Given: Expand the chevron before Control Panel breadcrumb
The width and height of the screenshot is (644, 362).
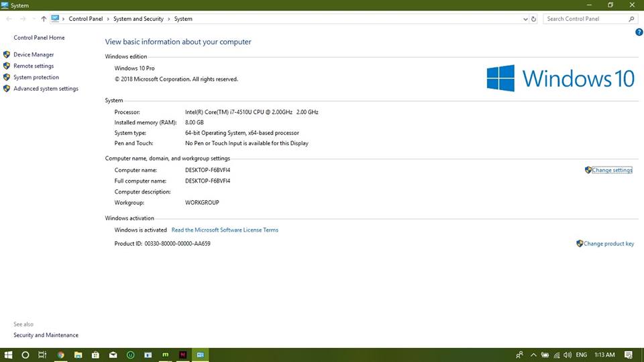Looking at the screenshot, I should pyautogui.click(x=63, y=19).
